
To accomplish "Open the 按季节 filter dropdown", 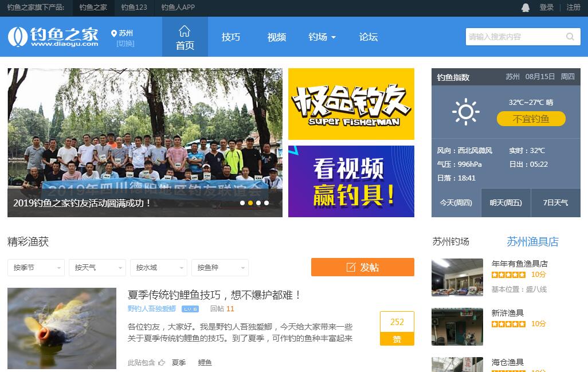I will (x=36, y=268).
